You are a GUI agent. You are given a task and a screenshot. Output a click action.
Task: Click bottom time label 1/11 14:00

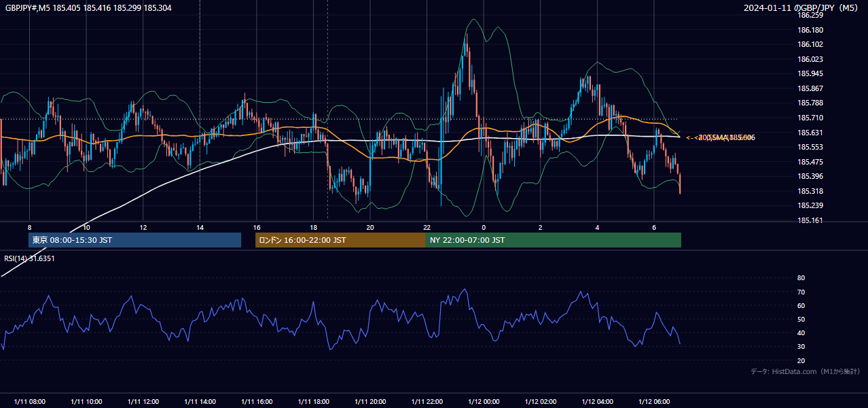pyautogui.click(x=200, y=402)
